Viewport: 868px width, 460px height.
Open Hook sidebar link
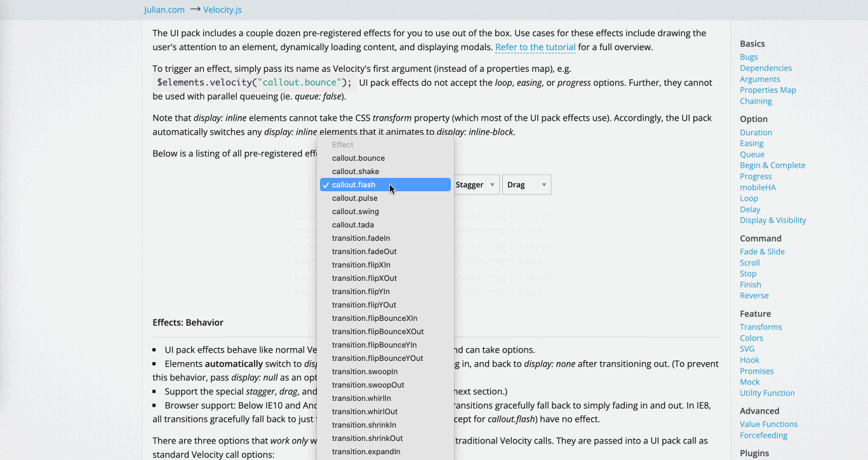tap(750, 360)
